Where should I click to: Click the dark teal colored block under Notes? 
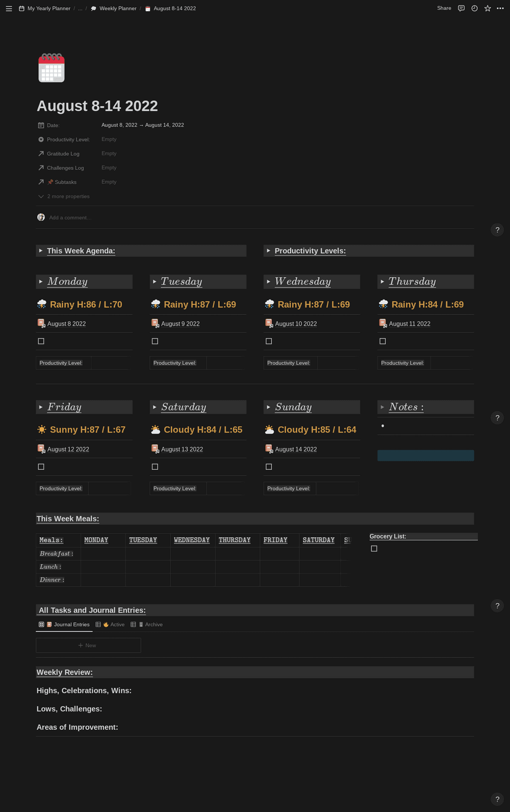click(425, 456)
